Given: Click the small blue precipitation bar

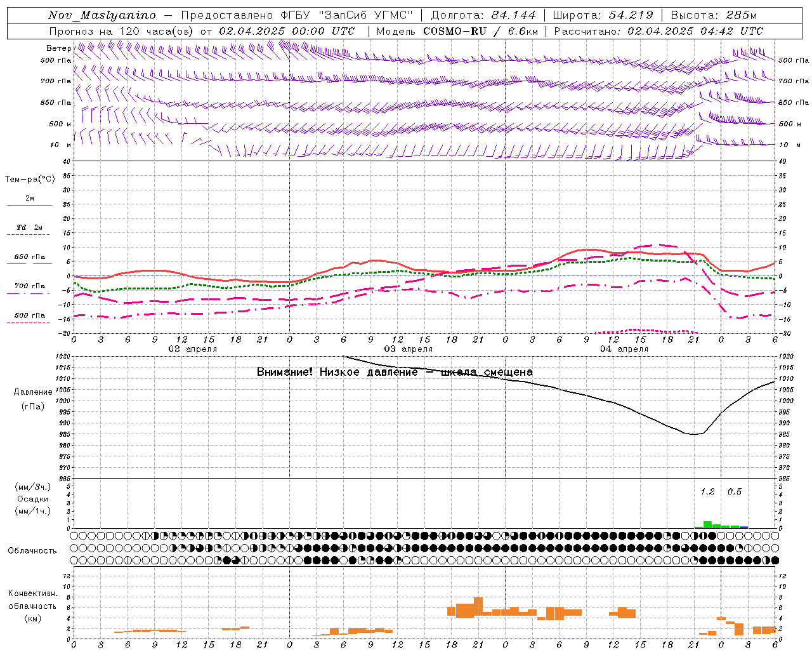Looking at the screenshot, I should pyautogui.click(x=743, y=527).
